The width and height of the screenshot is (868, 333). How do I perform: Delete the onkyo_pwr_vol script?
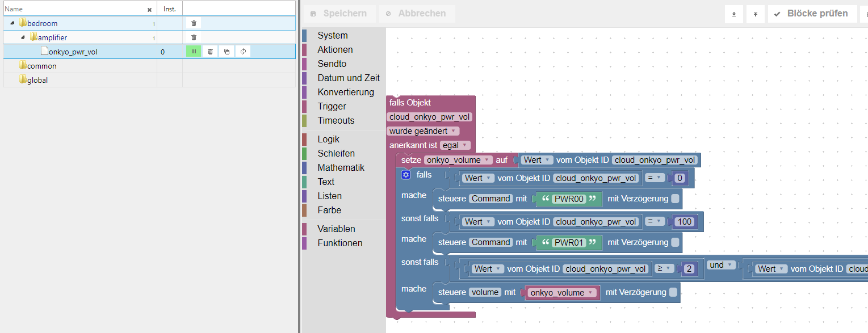(210, 52)
